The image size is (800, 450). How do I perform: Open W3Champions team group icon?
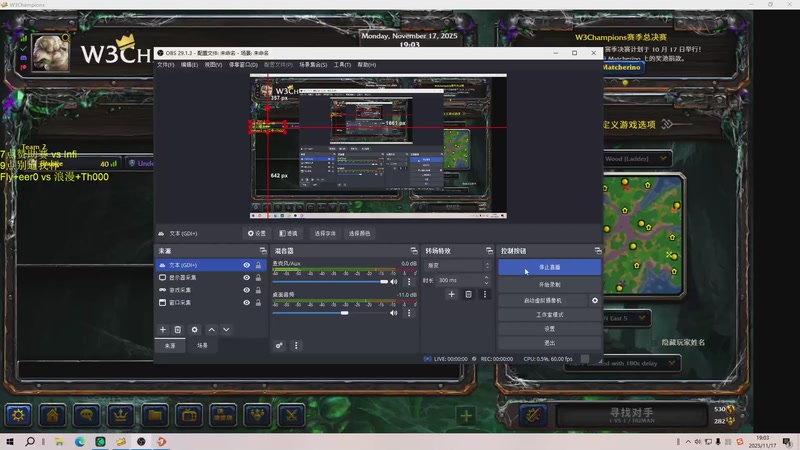[x=257, y=415]
